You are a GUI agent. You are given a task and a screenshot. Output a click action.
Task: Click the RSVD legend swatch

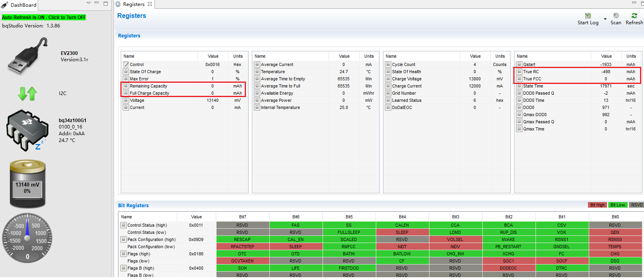click(x=636, y=205)
